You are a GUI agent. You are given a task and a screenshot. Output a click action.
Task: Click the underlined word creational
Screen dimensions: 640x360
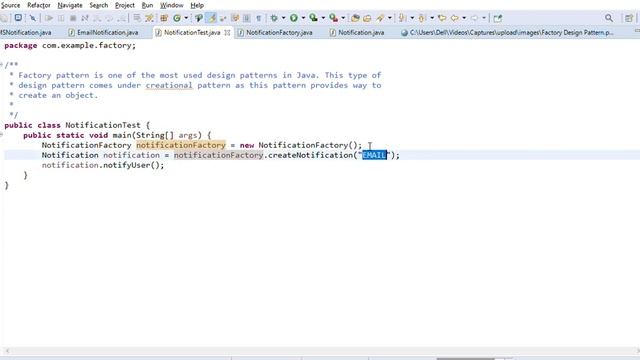tap(169, 85)
